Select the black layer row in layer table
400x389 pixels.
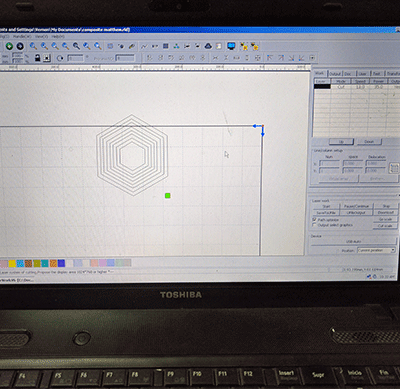coord(357,87)
